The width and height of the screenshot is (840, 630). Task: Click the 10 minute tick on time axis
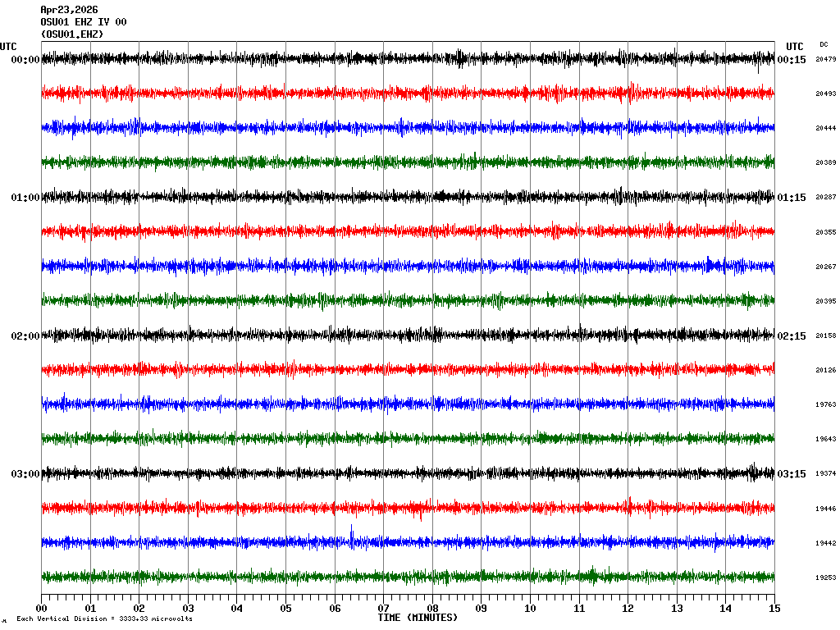[x=530, y=609]
